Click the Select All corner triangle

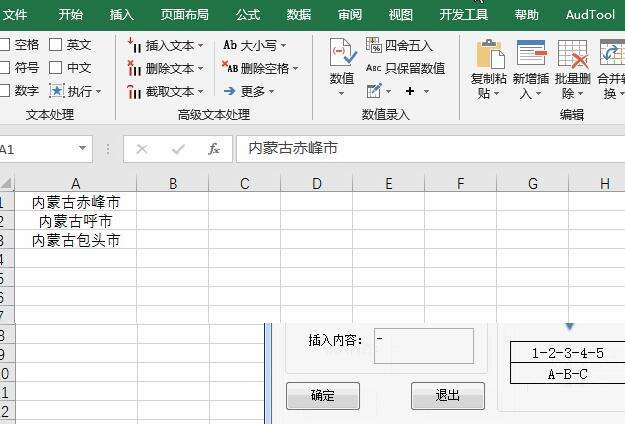tap(7, 183)
